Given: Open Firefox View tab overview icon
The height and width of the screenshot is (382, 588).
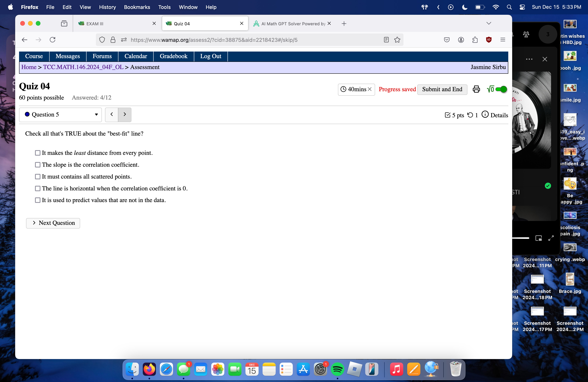Looking at the screenshot, I should tap(64, 24).
